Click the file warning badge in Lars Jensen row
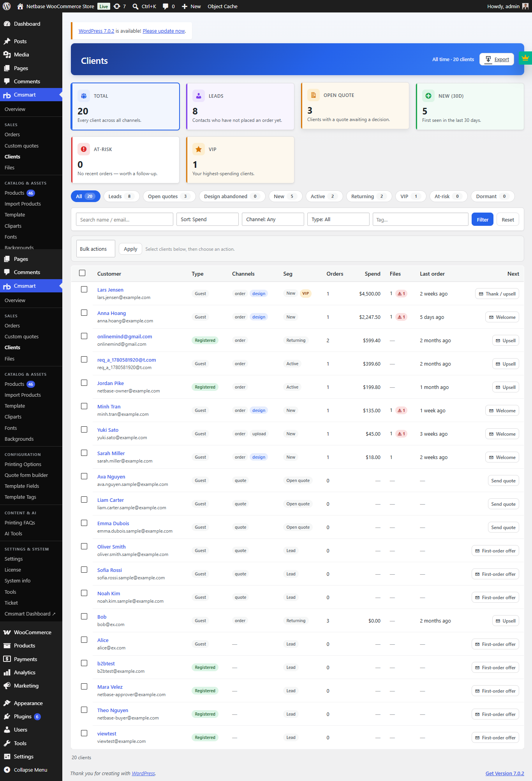Image resolution: width=532 pixels, height=781 pixels. (402, 294)
